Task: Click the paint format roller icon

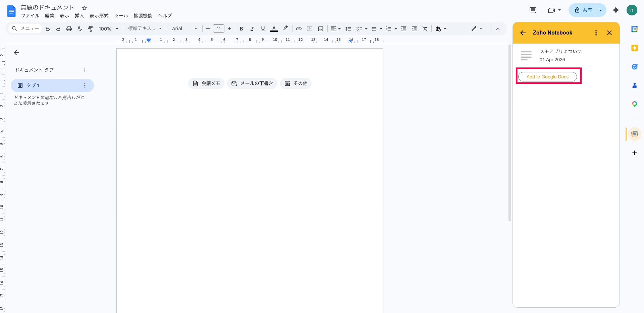Action: pos(90,29)
